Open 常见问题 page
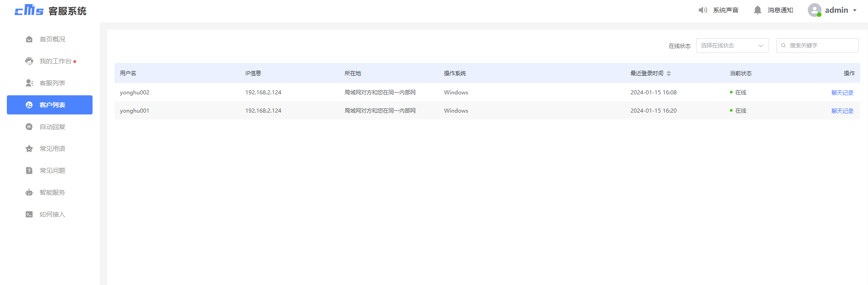 pyautogui.click(x=50, y=171)
